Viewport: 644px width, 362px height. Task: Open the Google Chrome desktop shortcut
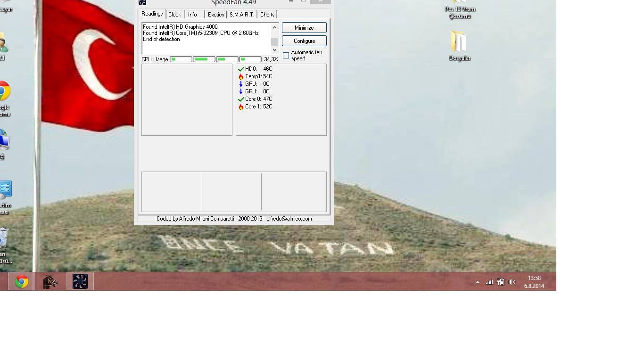click(4, 99)
